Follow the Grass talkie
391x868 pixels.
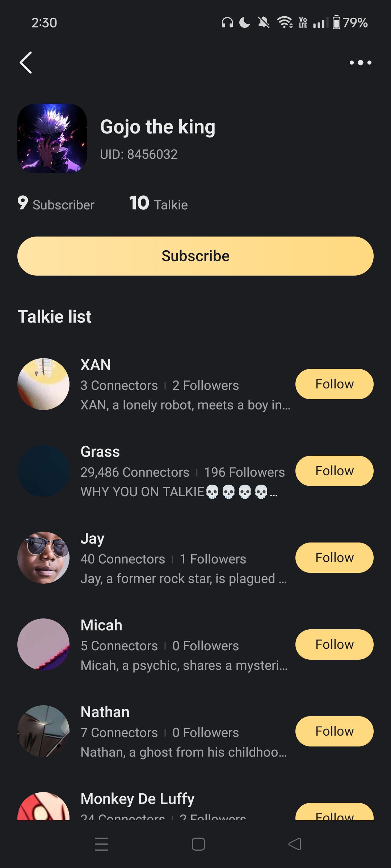(x=334, y=471)
